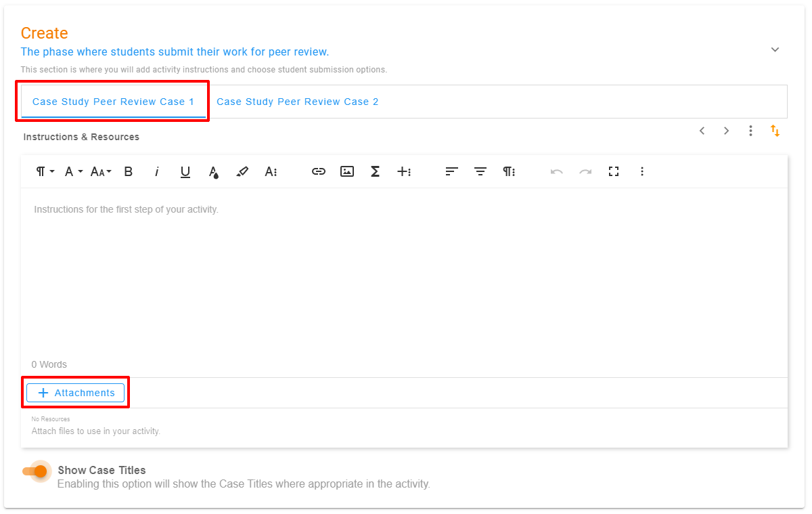Open the paragraph format dropdown
Image resolution: width=812 pixels, height=514 pixels.
pos(45,172)
